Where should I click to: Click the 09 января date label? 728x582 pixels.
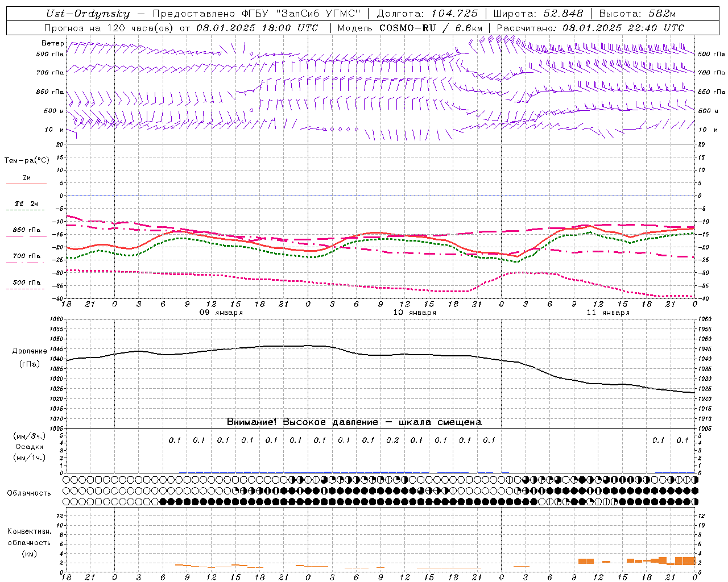pyautogui.click(x=221, y=313)
